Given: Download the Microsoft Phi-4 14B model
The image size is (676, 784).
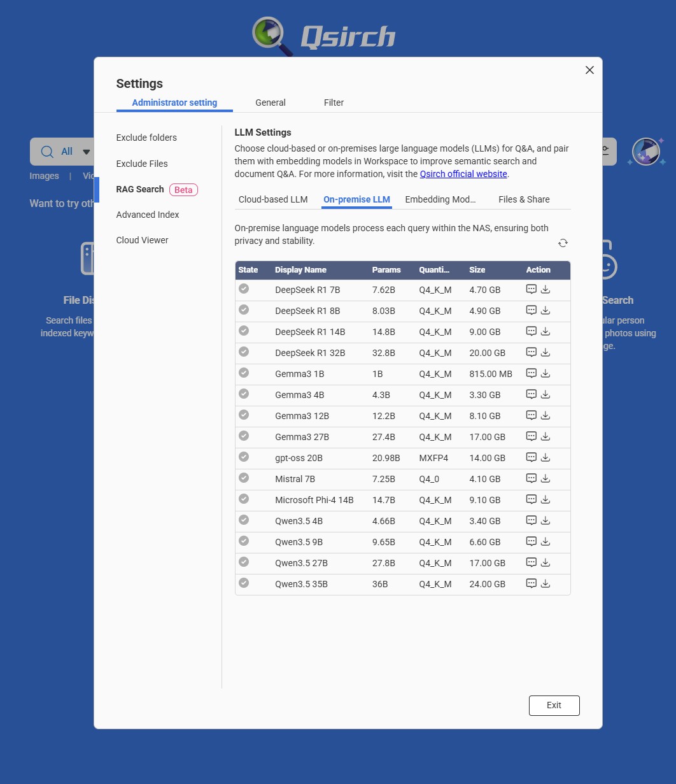Looking at the screenshot, I should tap(546, 500).
